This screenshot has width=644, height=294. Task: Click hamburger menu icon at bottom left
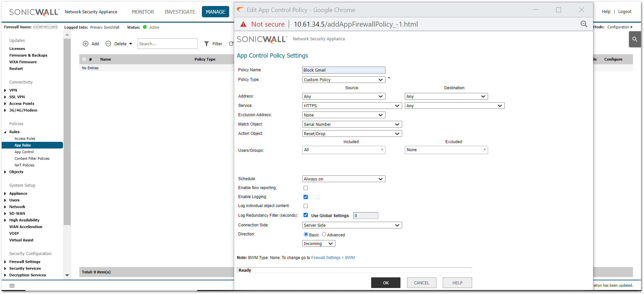[12, 286]
